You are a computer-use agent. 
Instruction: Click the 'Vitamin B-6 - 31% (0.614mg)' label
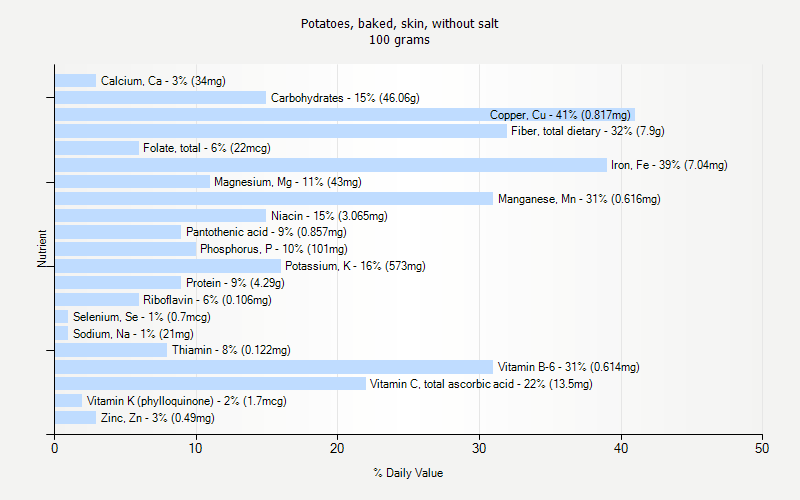tap(568, 367)
